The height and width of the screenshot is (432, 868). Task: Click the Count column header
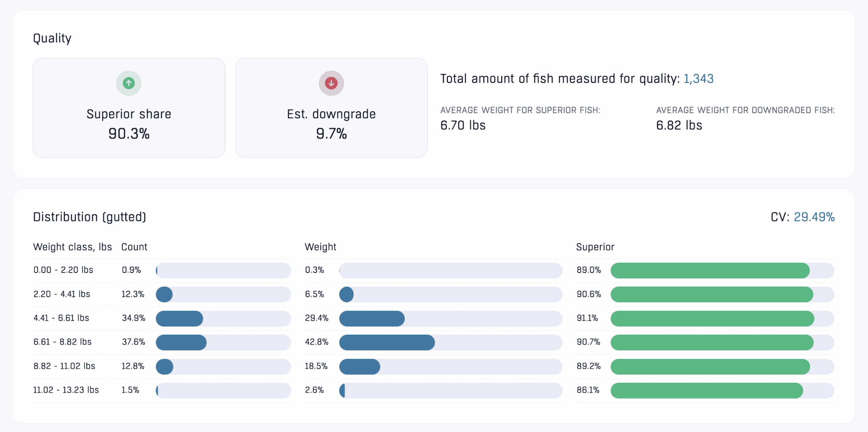tap(134, 247)
